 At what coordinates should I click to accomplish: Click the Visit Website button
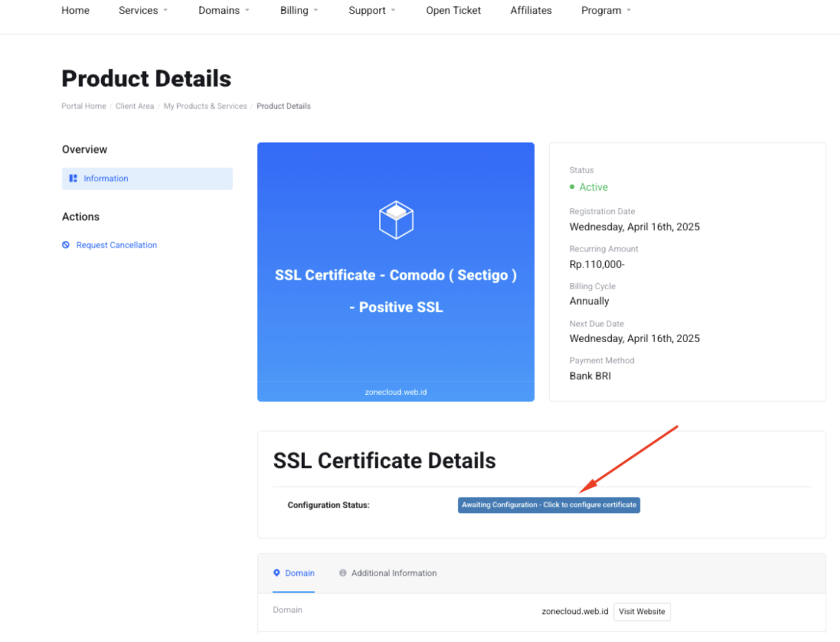[x=642, y=612]
